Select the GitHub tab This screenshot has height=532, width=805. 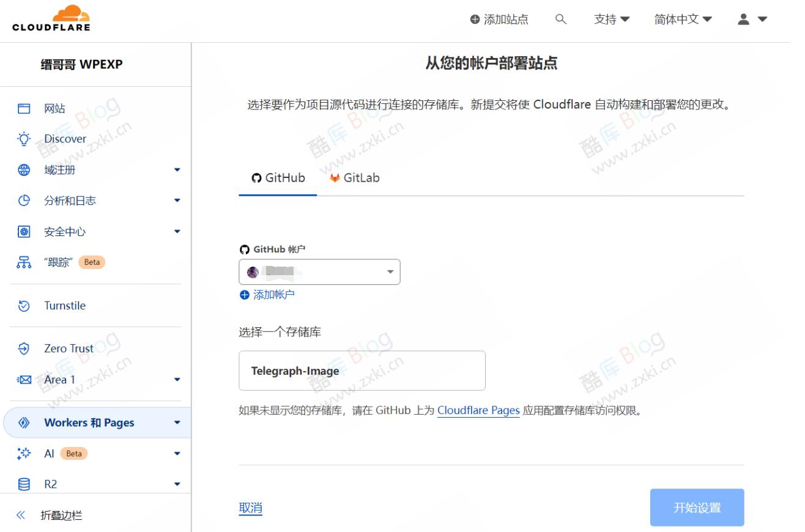[277, 177]
